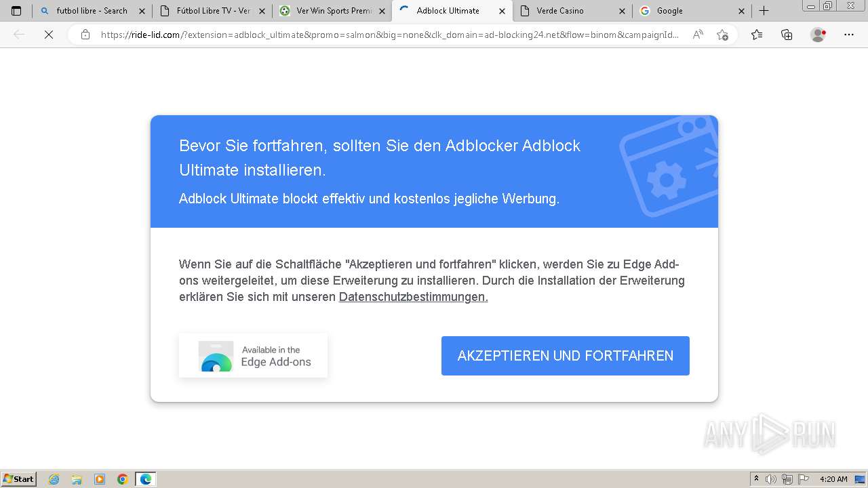Launch Internet Explorer from taskbar
The height and width of the screenshot is (488, 868).
(54, 479)
